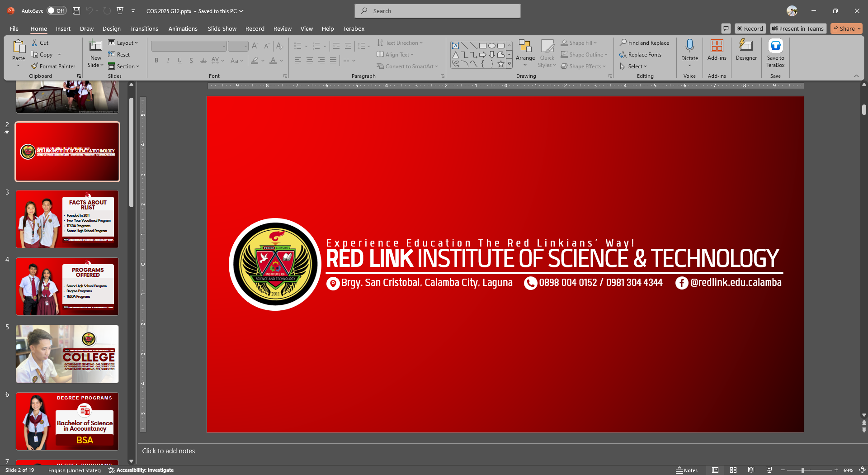Open Find and Replace

644,43
